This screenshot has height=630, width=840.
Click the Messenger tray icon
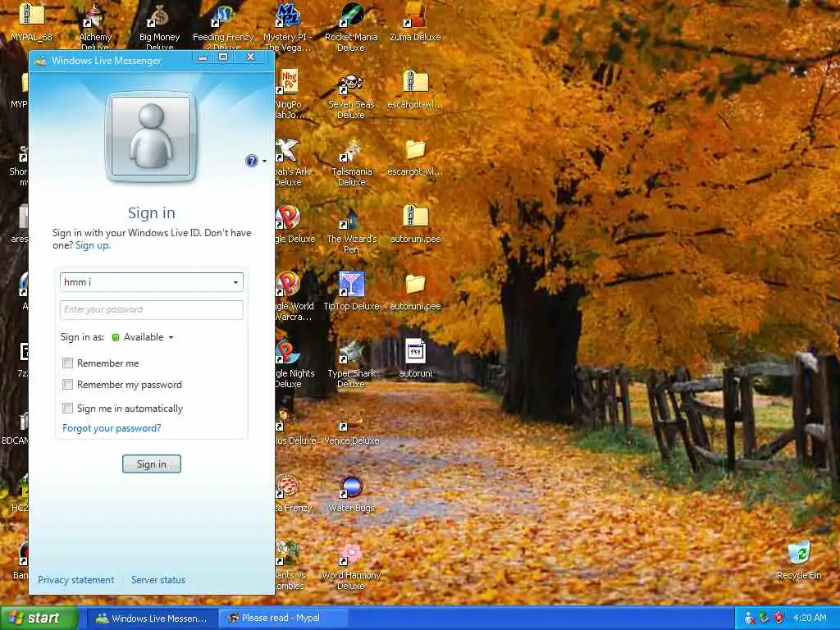tap(750, 618)
